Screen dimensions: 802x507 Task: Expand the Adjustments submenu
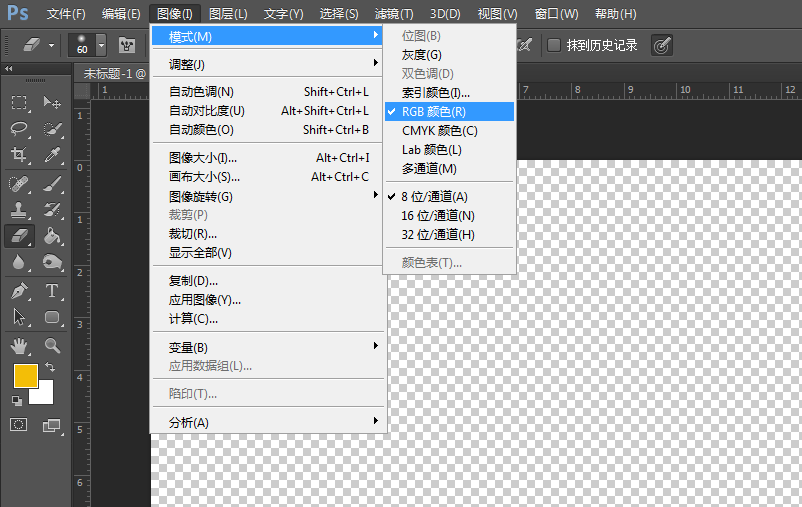click(268, 64)
